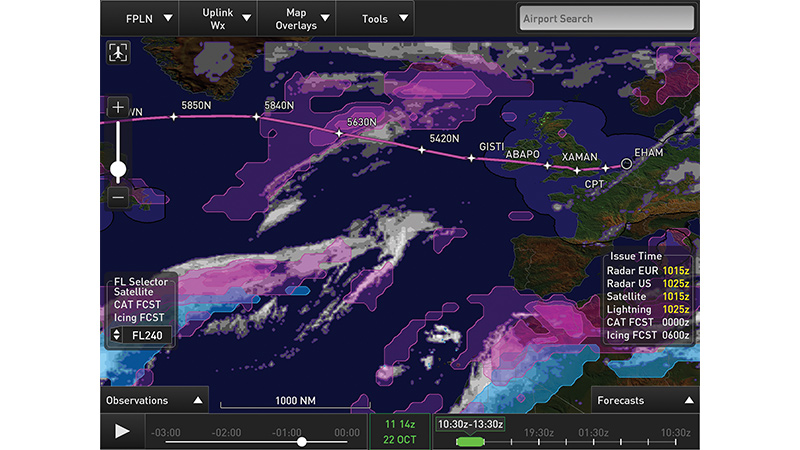
Task: Select the 5630N waypoint marker
Action: tap(339, 133)
